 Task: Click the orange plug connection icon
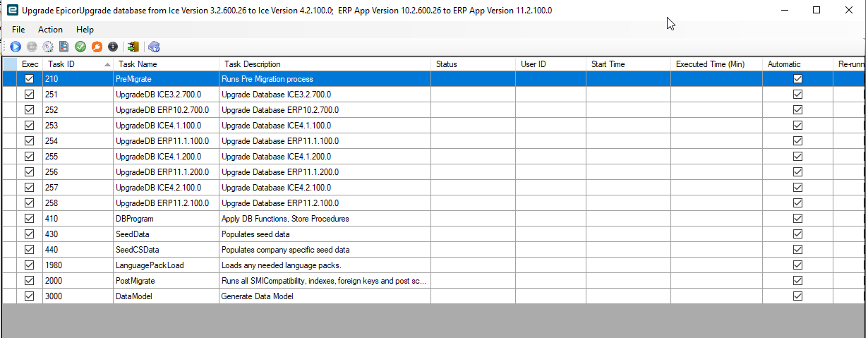97,47
